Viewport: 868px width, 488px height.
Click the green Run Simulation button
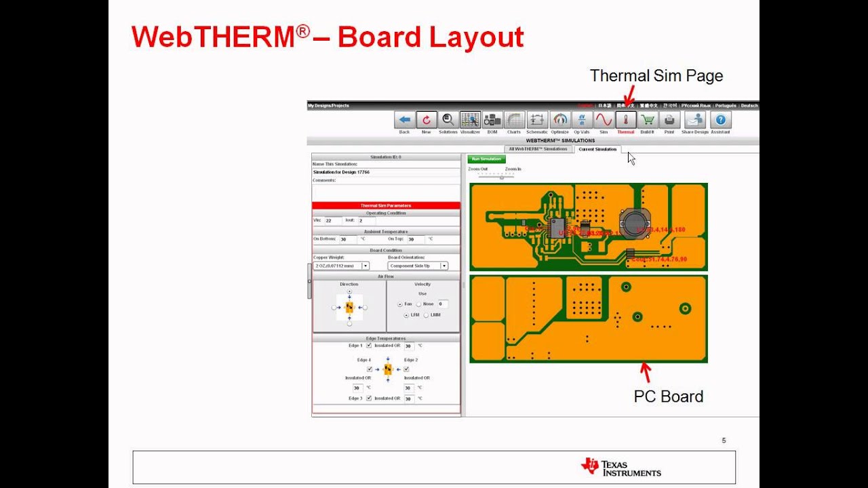pyautogui.click(x=487, y=159)
